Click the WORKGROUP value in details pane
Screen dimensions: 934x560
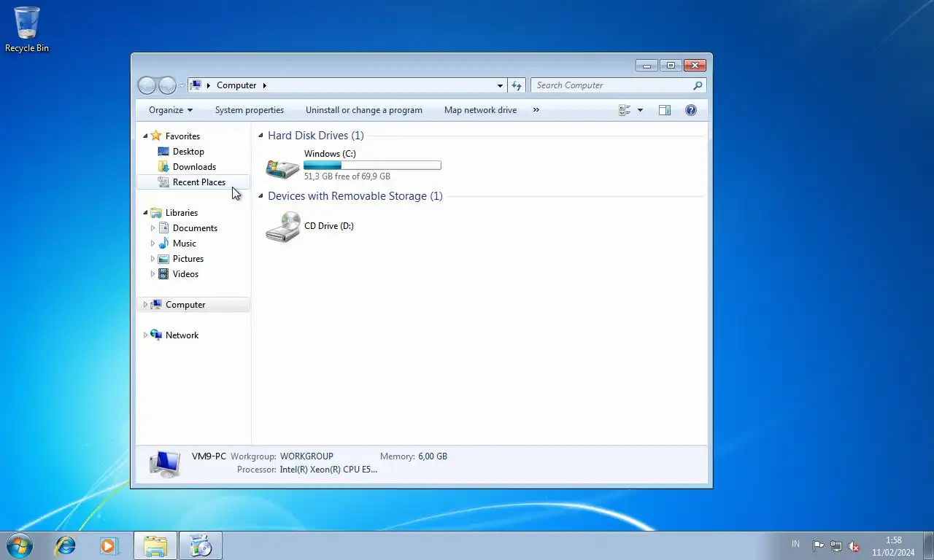pos(306,456)
